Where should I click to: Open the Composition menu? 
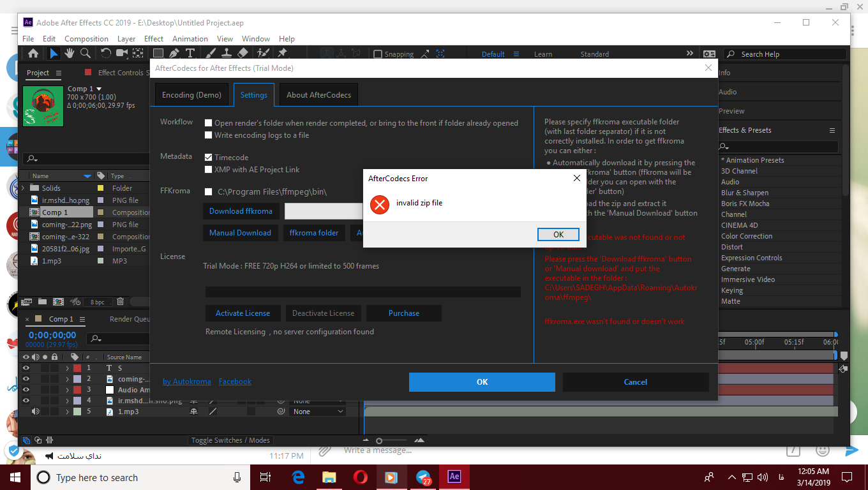pos(86,39)
